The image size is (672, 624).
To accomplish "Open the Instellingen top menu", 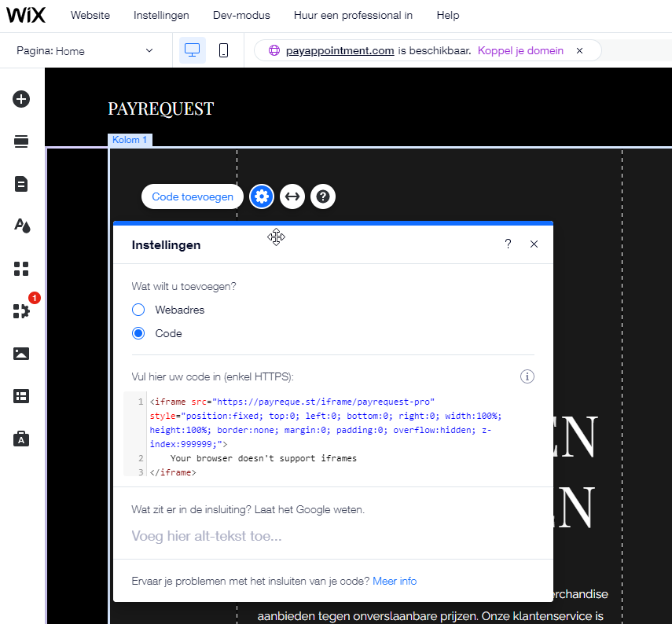I will (x=161, y=16).
